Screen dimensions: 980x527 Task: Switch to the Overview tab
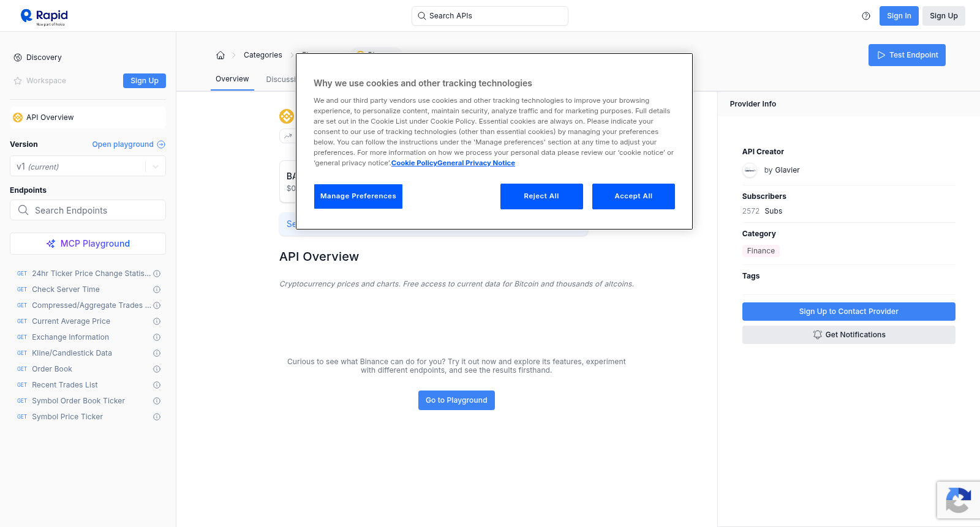pyautogui.click(x=232, y=79)
